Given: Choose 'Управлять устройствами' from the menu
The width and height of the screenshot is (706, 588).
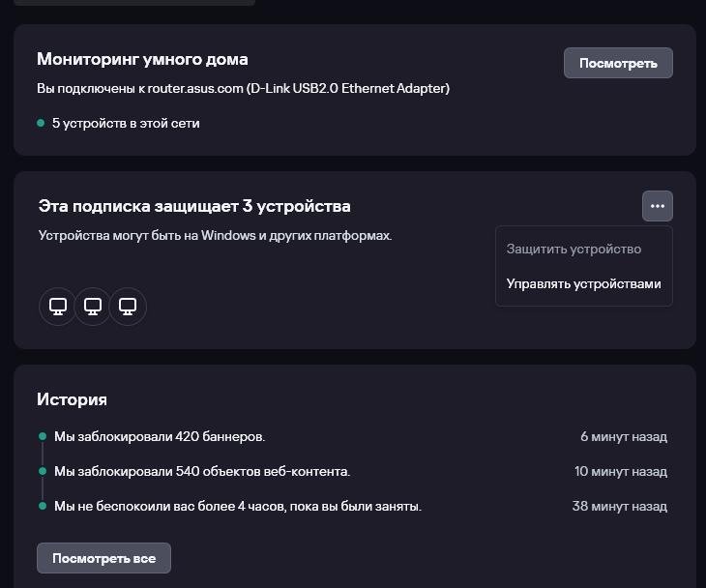Looking at the screenshot, I should pyautogui.click(x=583, y=284).
